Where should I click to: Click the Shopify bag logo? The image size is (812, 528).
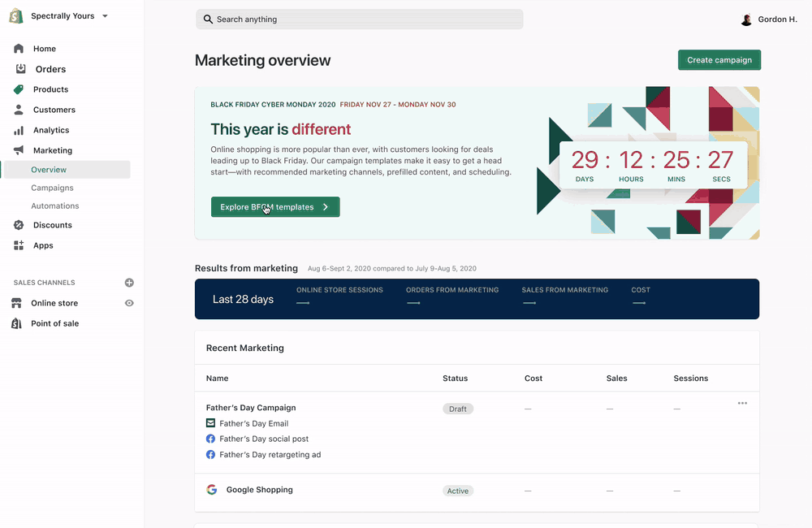tap(16, 16)
